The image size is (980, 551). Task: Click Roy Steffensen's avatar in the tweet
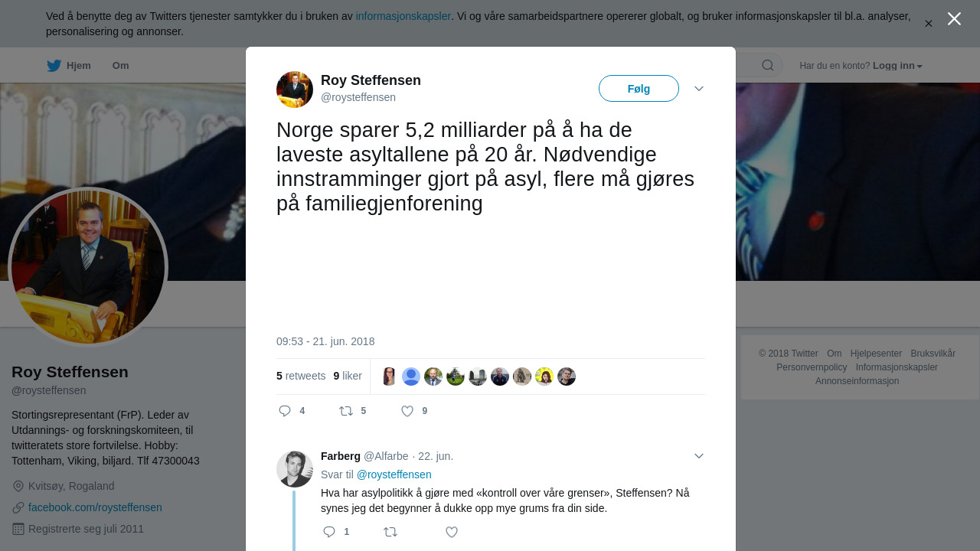295,90
